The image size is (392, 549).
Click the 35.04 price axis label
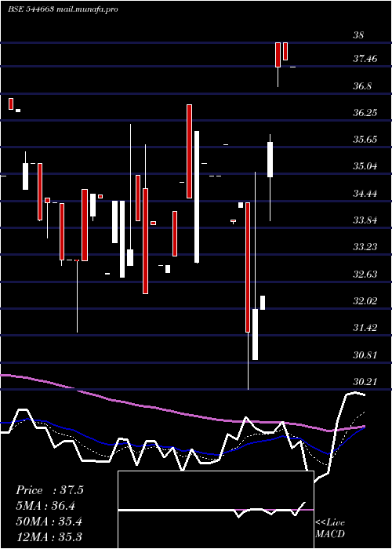pyautogui.click(x=365, y=166)
